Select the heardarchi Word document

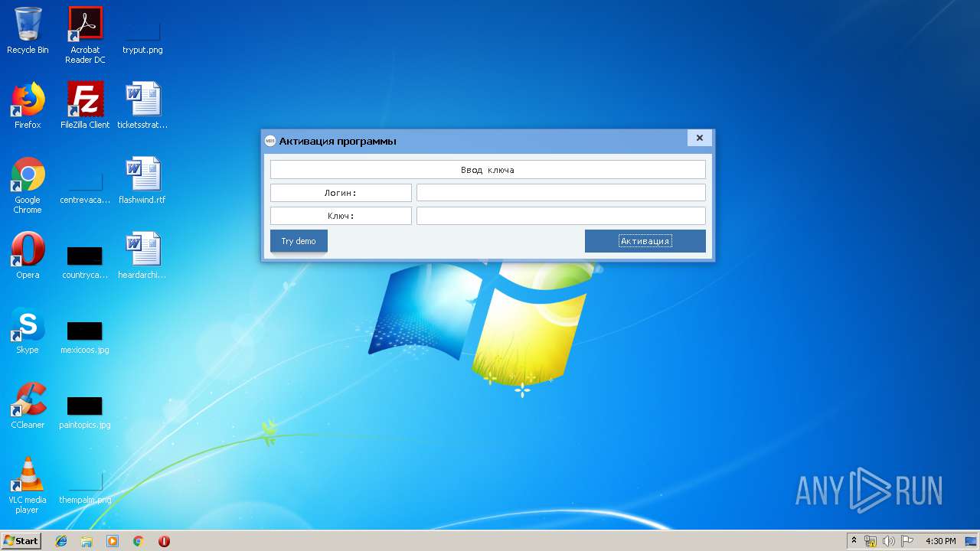coord(142,256)
